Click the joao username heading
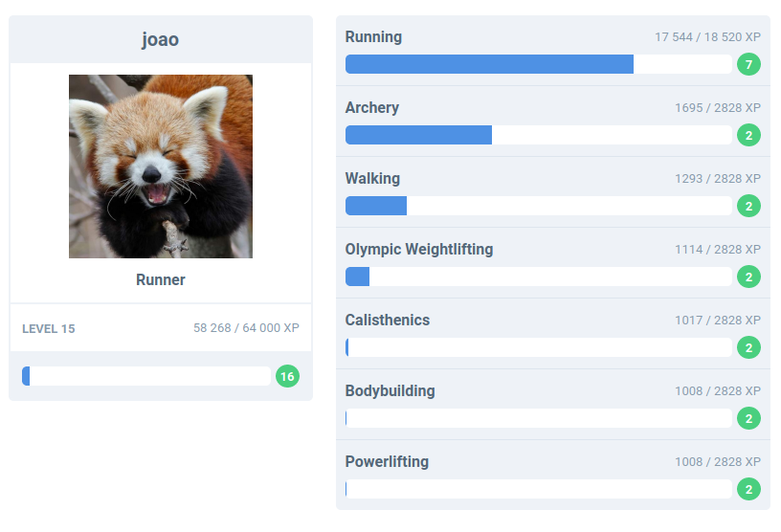Viewport: 781px width, 532px height. coord(161,39)
